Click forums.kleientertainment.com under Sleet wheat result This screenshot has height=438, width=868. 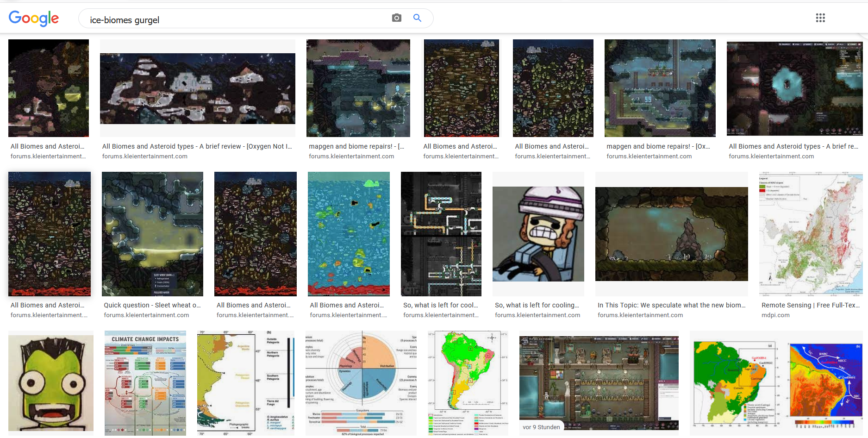(146, 315)
